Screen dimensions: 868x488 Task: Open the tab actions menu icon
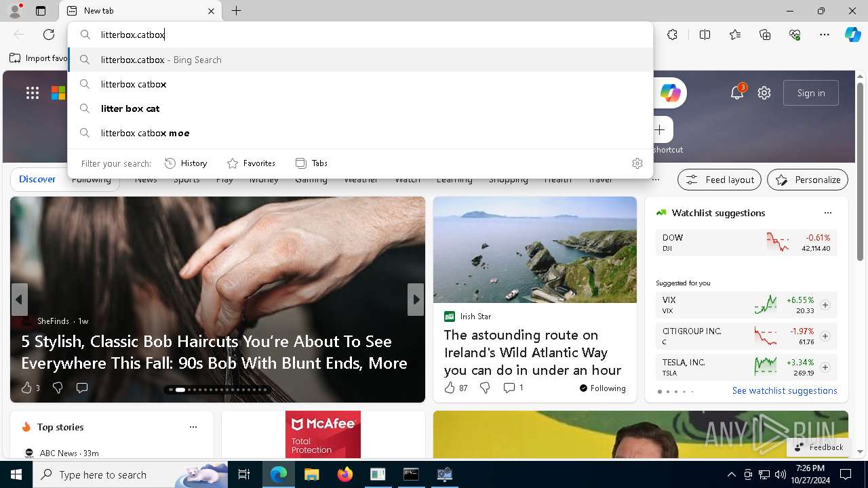click(41, 11)
